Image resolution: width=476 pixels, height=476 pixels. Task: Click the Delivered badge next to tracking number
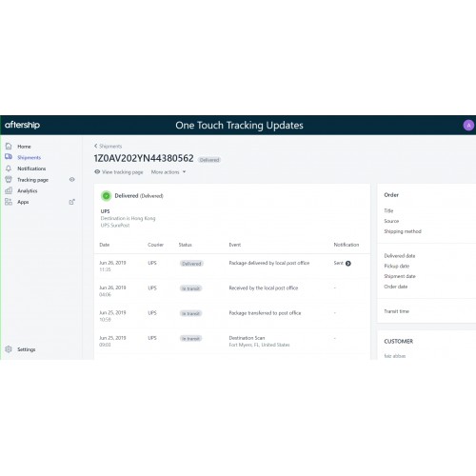pos(209,160)
